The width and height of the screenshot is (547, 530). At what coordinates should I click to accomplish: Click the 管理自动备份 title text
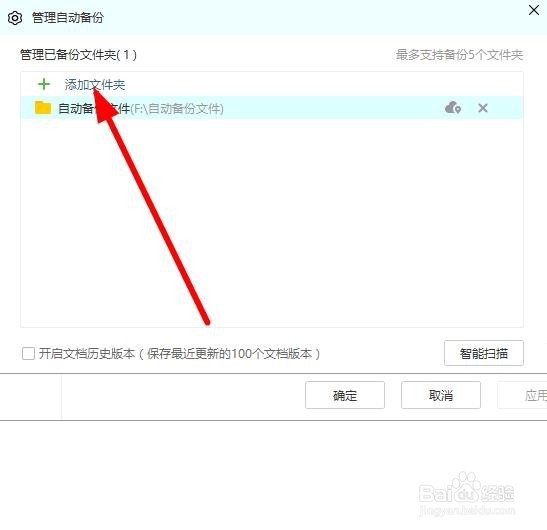pos(68,17)
